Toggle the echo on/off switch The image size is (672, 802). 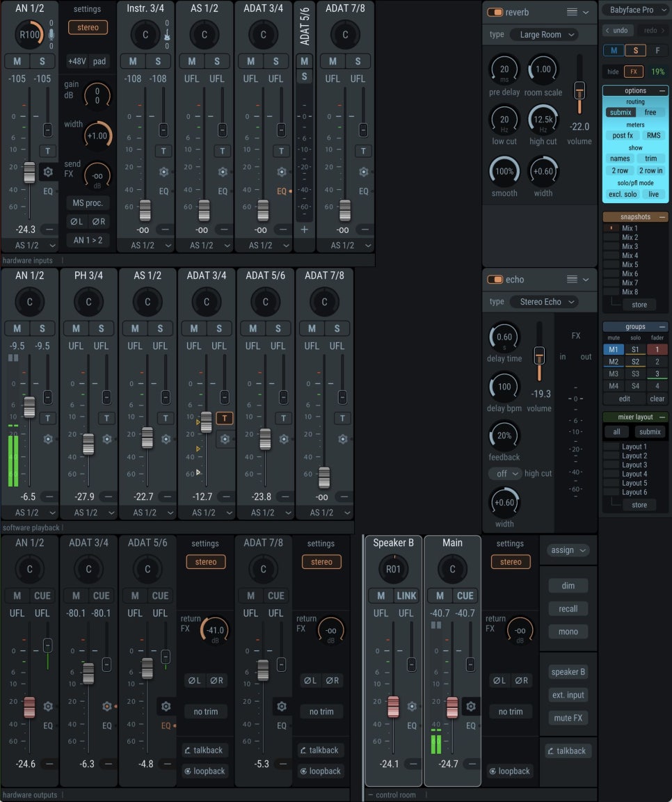click(495, 279)
